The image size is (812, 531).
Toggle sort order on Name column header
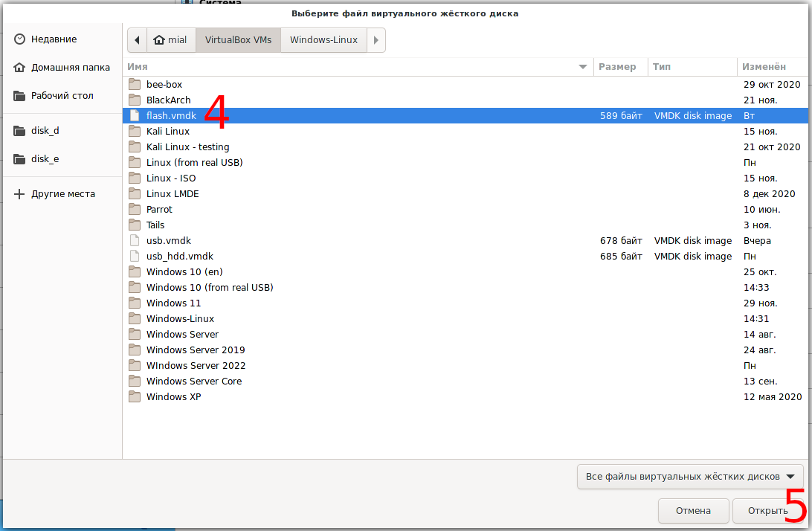357,67
